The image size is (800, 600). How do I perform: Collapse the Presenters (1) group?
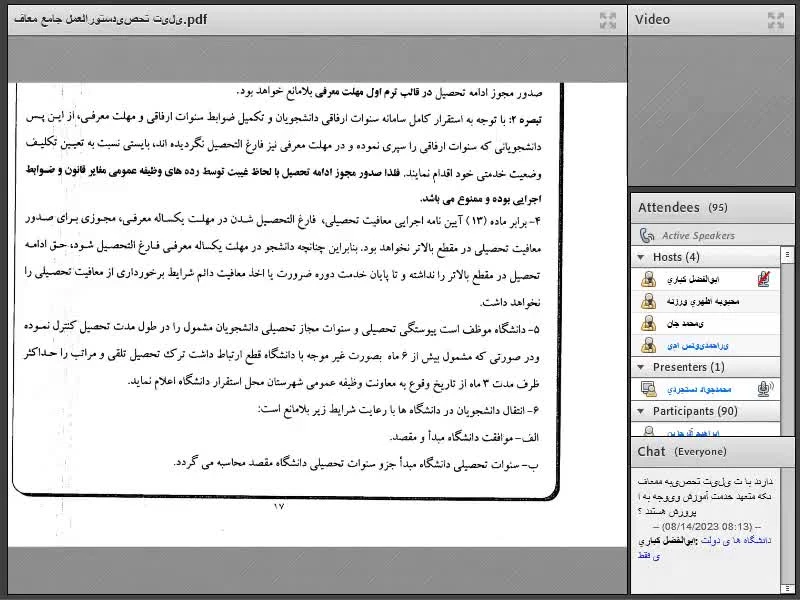tap(641, 367)
